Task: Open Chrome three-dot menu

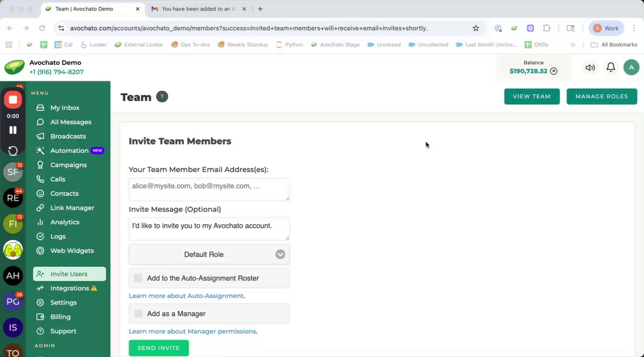Action: point(634,28)
